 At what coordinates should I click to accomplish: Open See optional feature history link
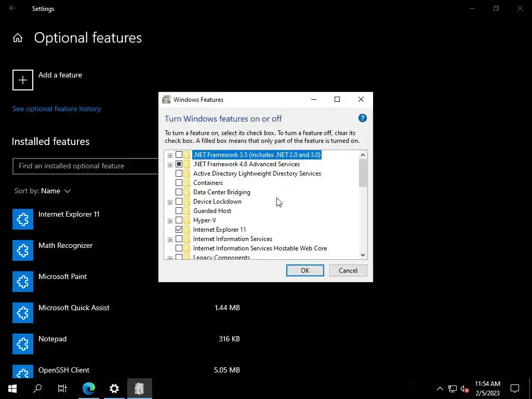57,109
